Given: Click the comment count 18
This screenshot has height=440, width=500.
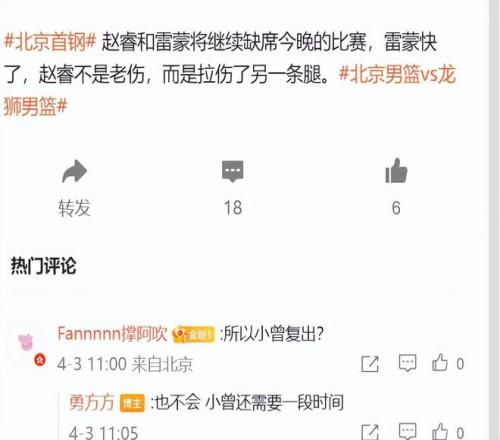Looking at the screenshot, I should (x=233, y=208).
